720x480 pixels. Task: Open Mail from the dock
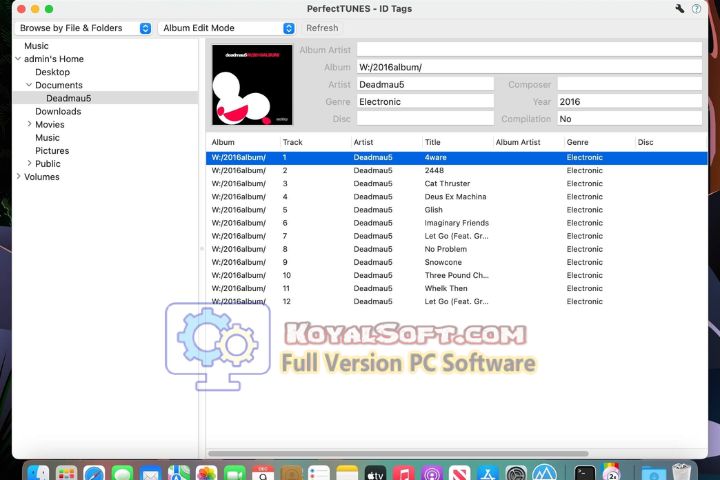(150, 473)
